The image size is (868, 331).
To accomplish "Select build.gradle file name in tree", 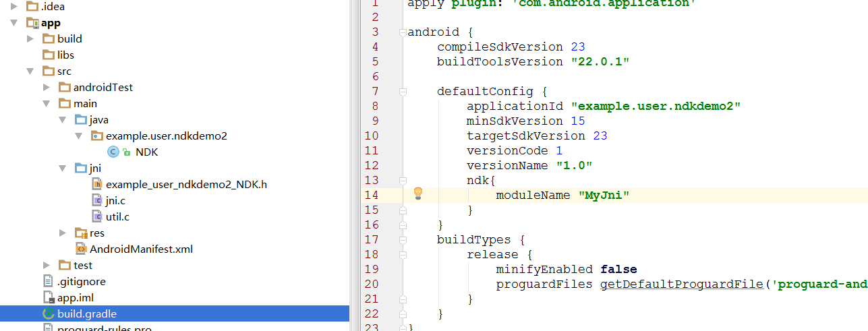I will pyautogui.click(x=87, y=314).
